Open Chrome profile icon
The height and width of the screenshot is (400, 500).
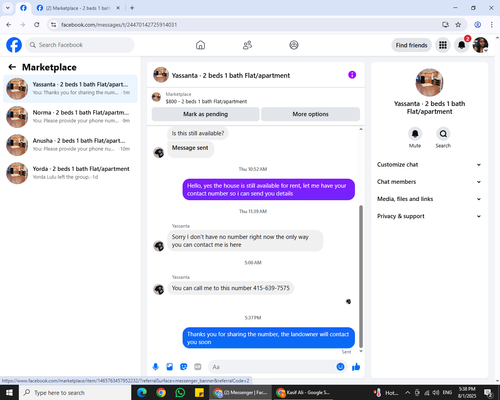(477, 25)
